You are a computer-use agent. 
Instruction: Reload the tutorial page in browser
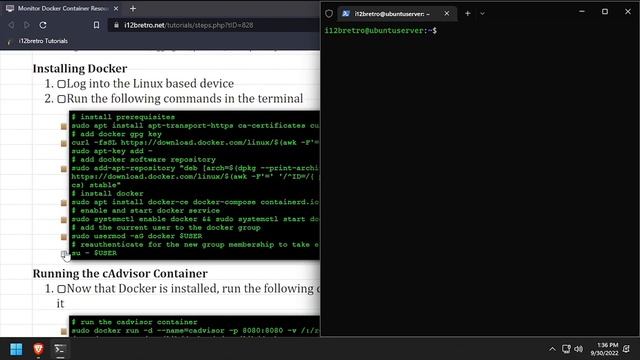click(x=43, y=25)
